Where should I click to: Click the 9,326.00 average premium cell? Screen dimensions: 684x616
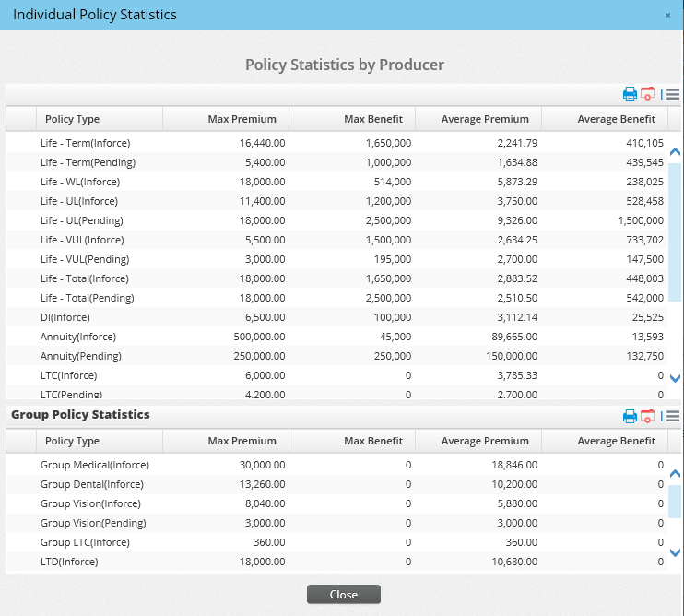(x=517, y=220)
